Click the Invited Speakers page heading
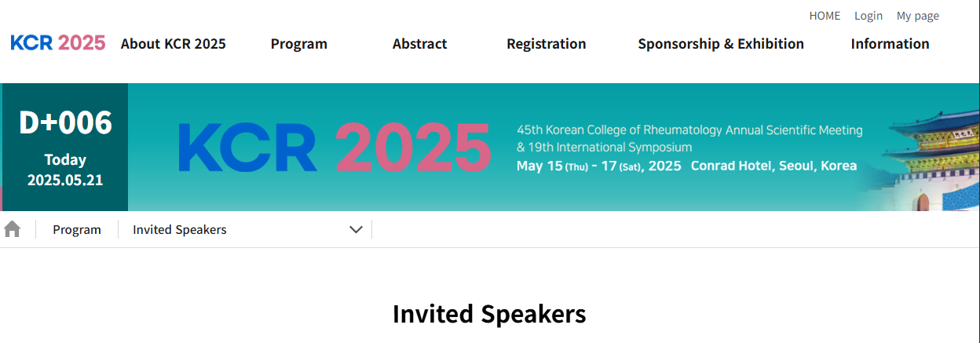The height and width of the screenshot is (343, 980). pos(489,314)
